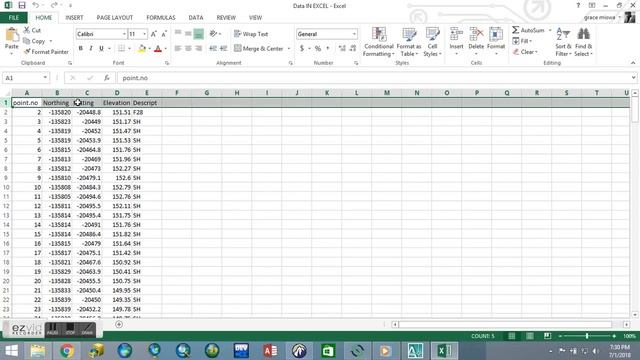Select the Format Painter brush
Image resolution: width=640 pixels, height=360 pixels.
[27, 52]
